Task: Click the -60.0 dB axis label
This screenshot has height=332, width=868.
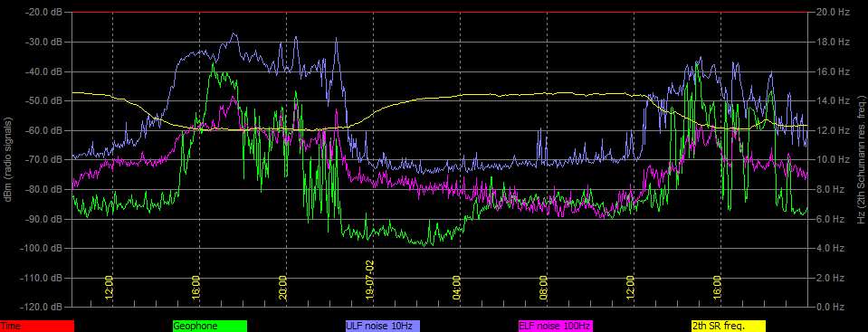Action: click(x=44, y=130)
